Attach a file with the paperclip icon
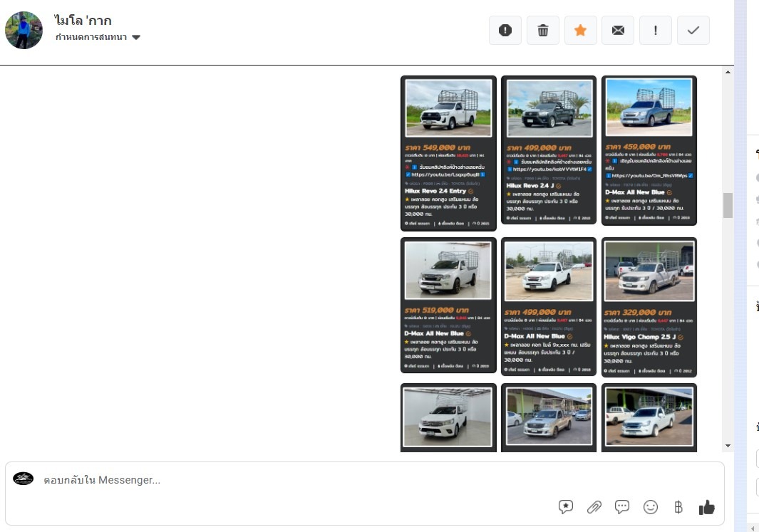The height and width of the screenshot is (532, 759). click(x=594, y=507)
